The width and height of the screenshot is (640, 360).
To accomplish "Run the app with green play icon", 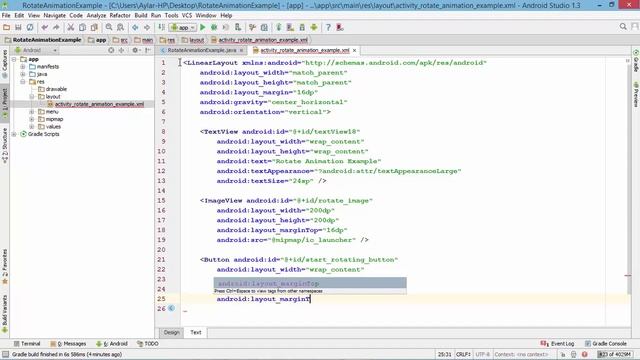I will (x=202, y=27).
